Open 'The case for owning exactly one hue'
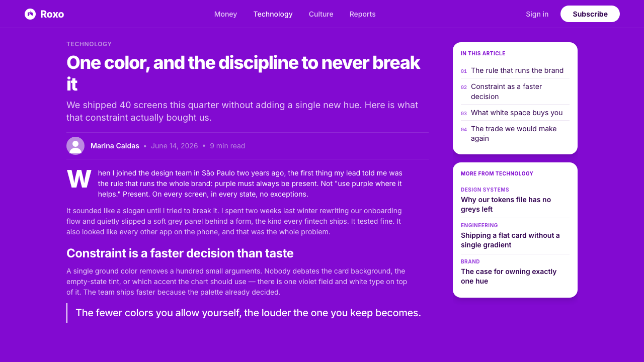This screenshot has height=362, width=644. [515, 272]
